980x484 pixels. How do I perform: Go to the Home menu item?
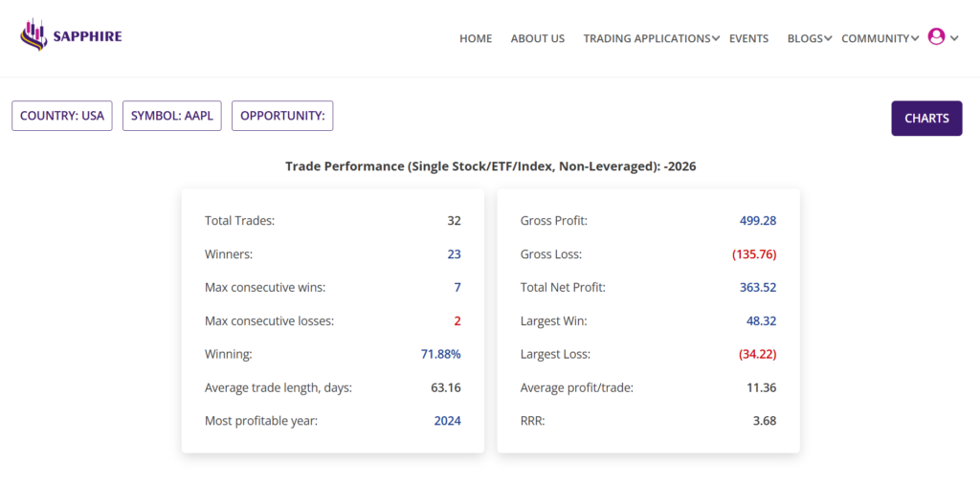476,38
